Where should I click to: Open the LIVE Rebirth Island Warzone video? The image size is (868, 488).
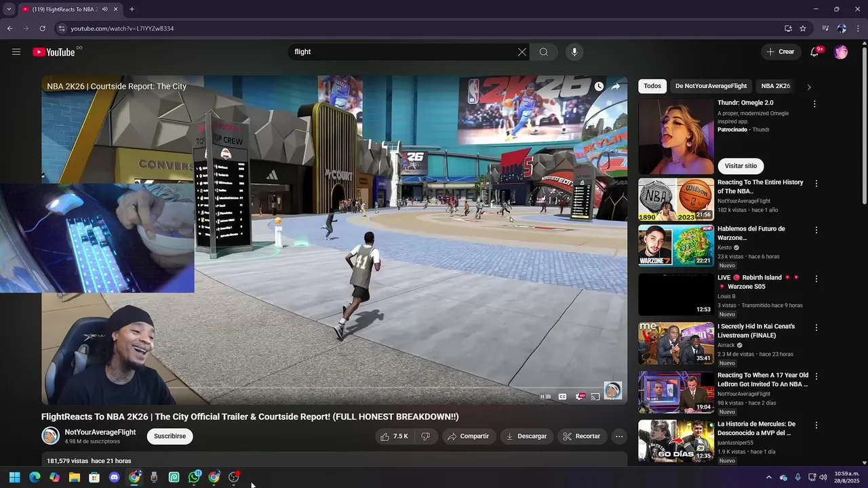pyautogui.click(x=676, y=295)
